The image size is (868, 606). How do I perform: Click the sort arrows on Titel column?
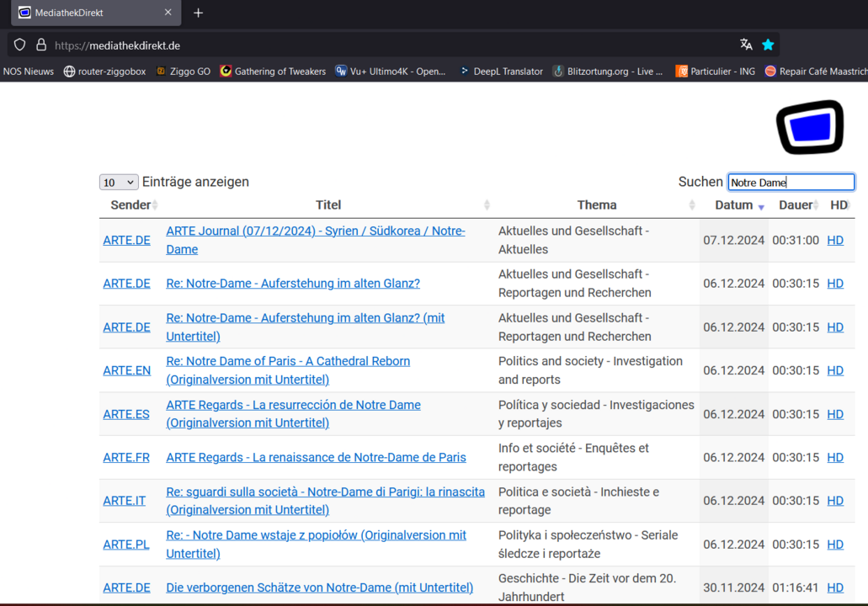[487, 205]
